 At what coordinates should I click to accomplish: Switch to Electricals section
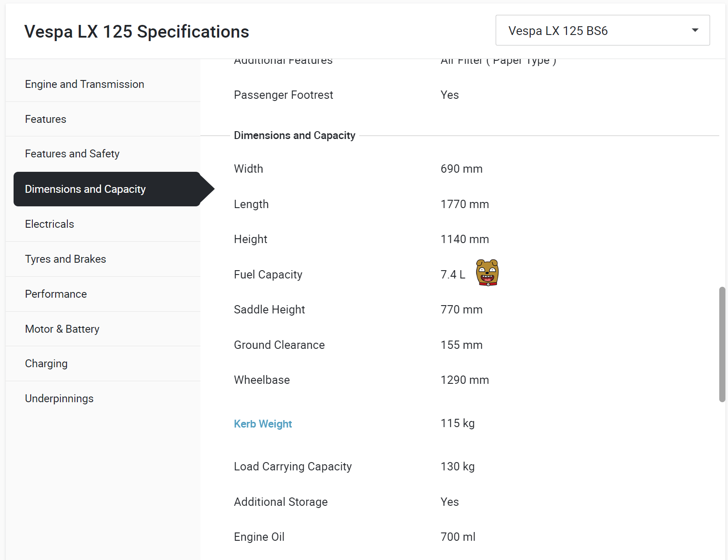[x=103, y=224]
